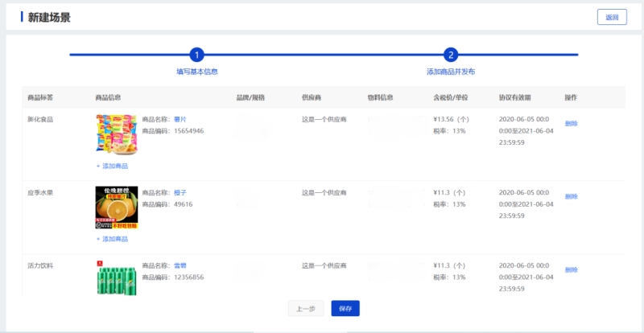Click the 协议有效期 column header

514,97
